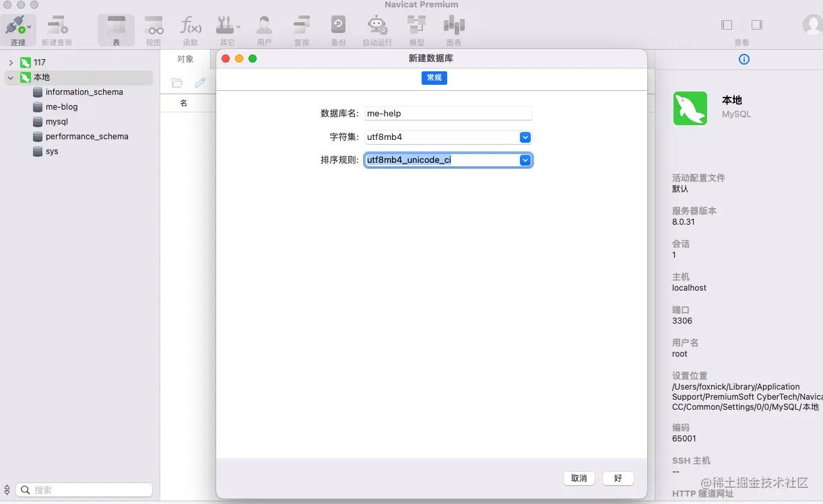
Task: Click the sys database icon
Action: pyautogui.click(x=38, y=151)
